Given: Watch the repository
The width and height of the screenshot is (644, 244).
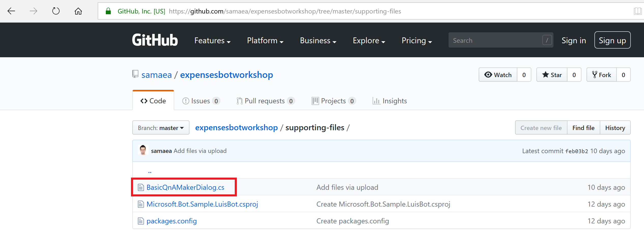Looking at the screenshot, I should tap(498, 75).
